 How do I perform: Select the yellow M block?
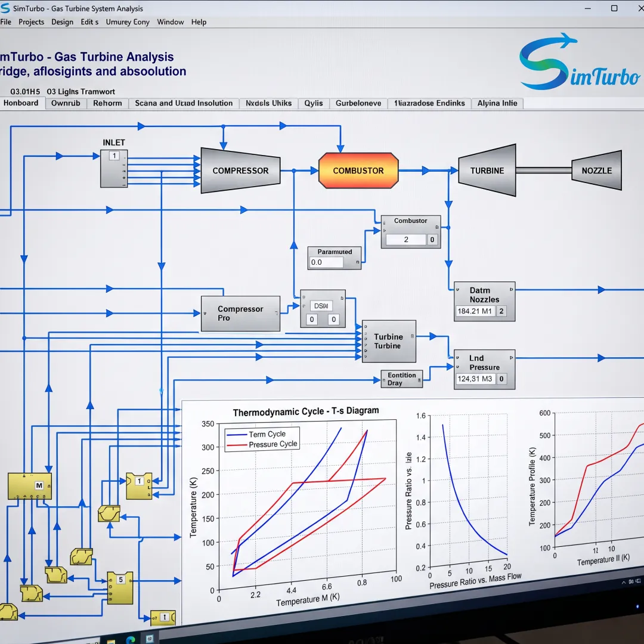(x=30, y=486)
